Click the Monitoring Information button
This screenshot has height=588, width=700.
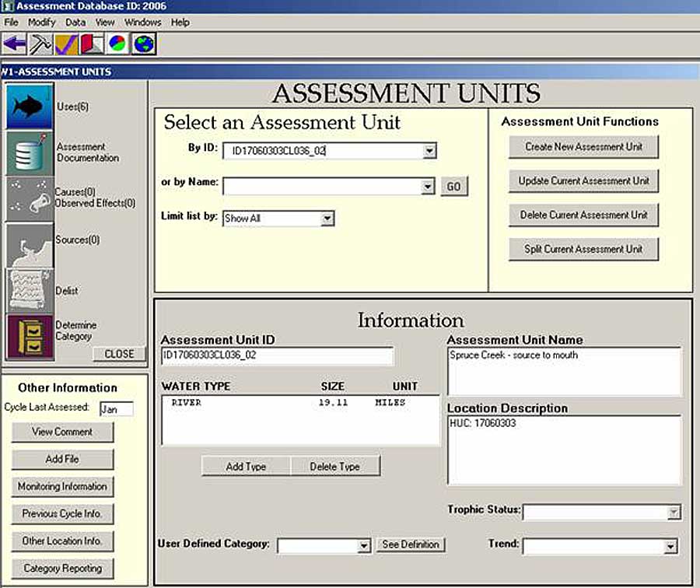point(62,486)
